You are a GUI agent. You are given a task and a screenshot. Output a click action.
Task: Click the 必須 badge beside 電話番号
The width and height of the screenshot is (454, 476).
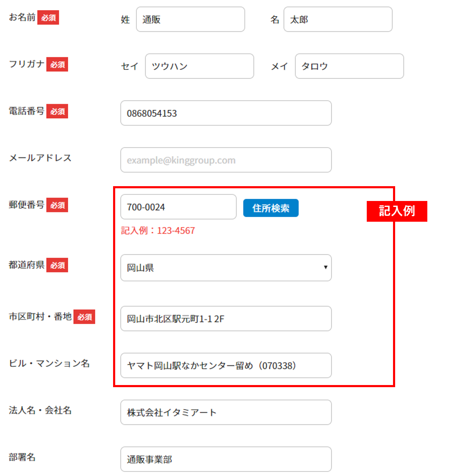57,112
